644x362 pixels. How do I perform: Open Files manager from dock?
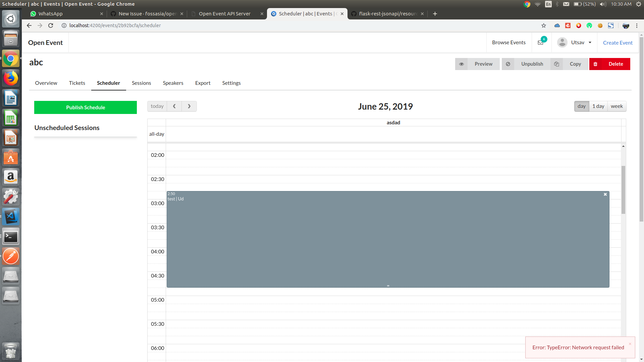point(11,39)
